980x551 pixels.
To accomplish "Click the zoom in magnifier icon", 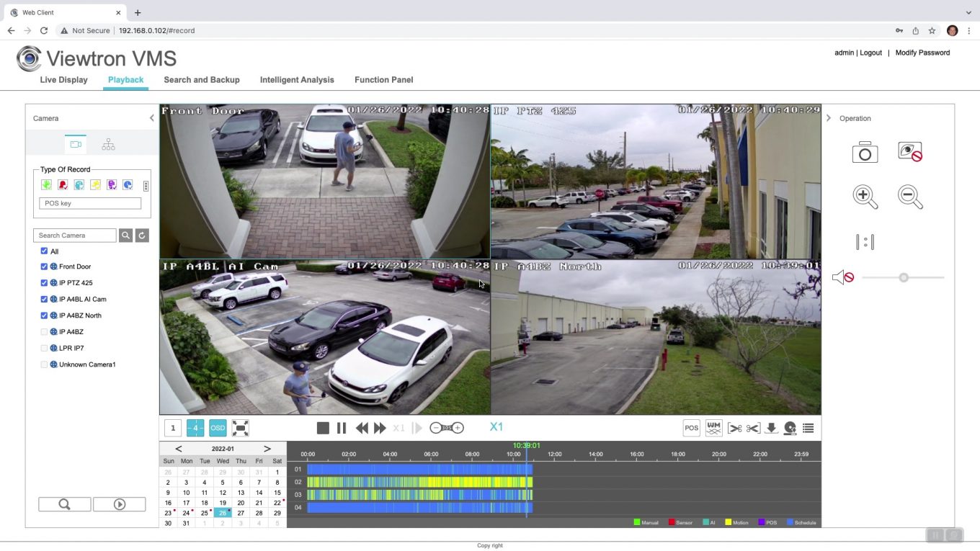I will (x=865, y=197).
